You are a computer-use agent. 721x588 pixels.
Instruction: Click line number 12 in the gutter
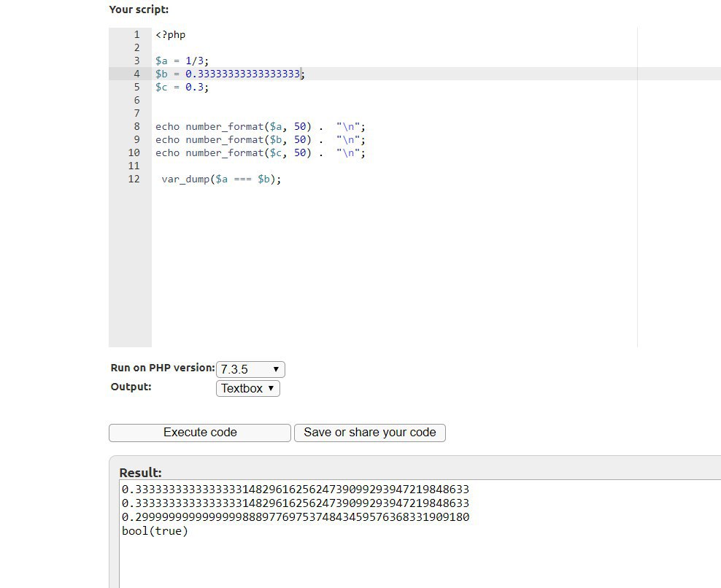[x=134, y=179]
